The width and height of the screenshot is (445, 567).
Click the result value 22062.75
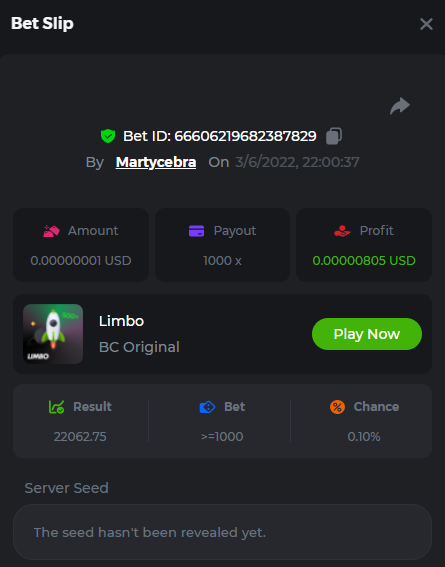pos(80,436)
